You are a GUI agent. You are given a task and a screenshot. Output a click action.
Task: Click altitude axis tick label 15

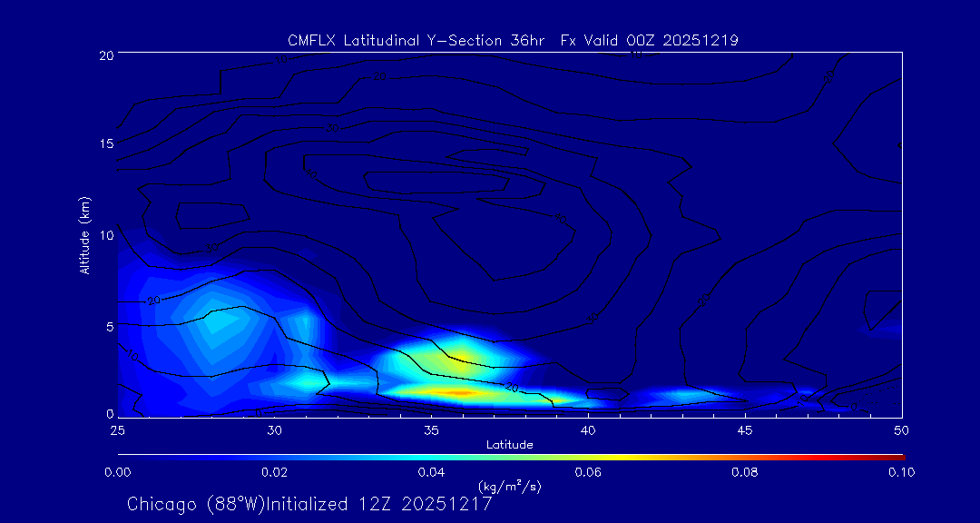pyautogui.click(x=105, y=143)
